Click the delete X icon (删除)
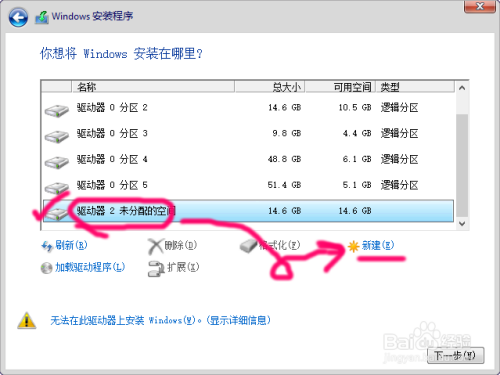The width and height of the screenshot is (500, 375). point(155,247)
